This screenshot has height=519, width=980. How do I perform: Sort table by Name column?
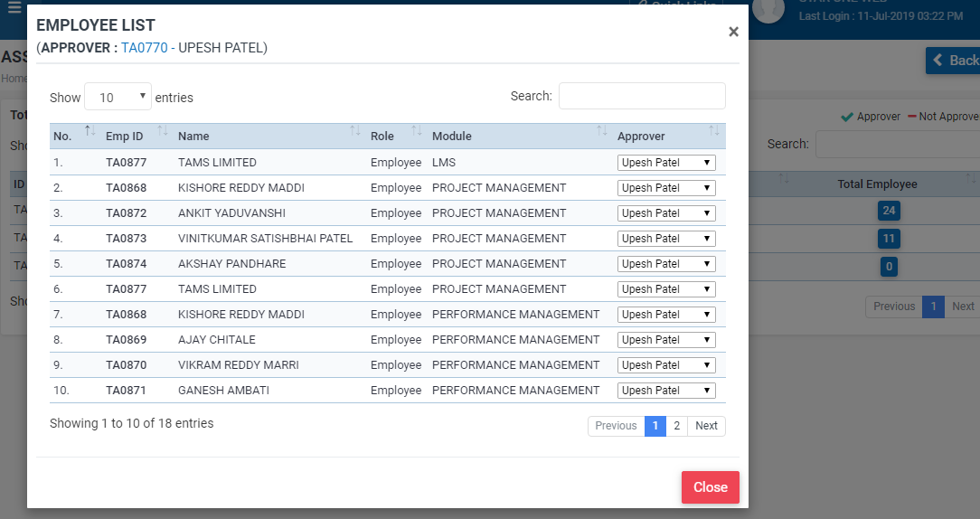coord(267,136)
